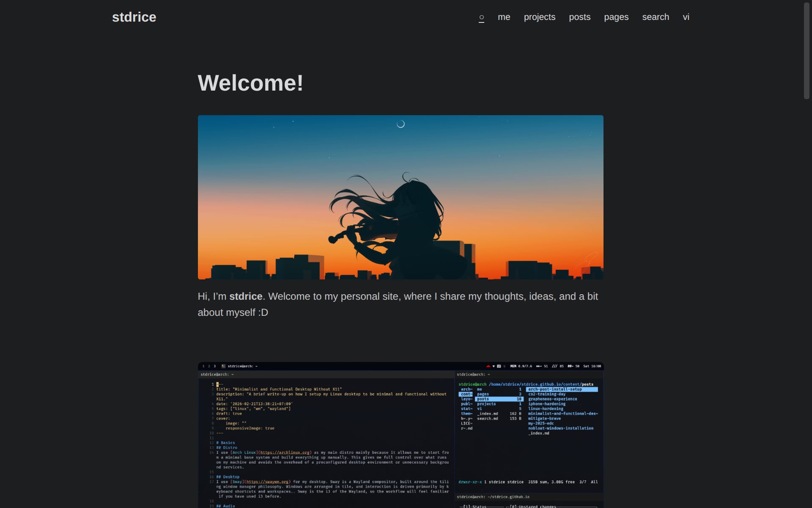Click the terminal icon in screenshot's top bar
The image size is (812, 508).
point(223,366)
